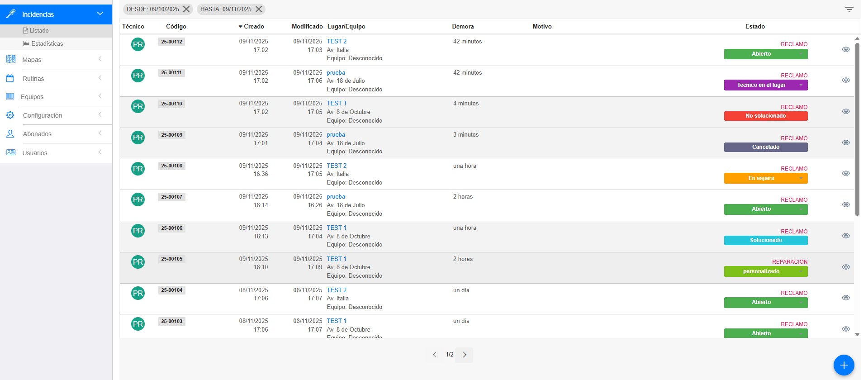View details of incident 25-00105 via eye icon
868x380 pixels.
click(x=846, y=267)
